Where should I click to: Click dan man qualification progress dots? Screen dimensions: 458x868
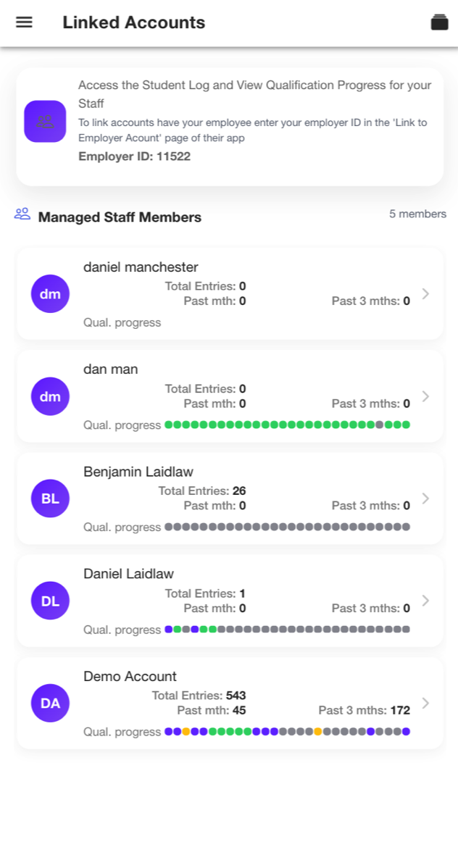(x=288, y=425)
